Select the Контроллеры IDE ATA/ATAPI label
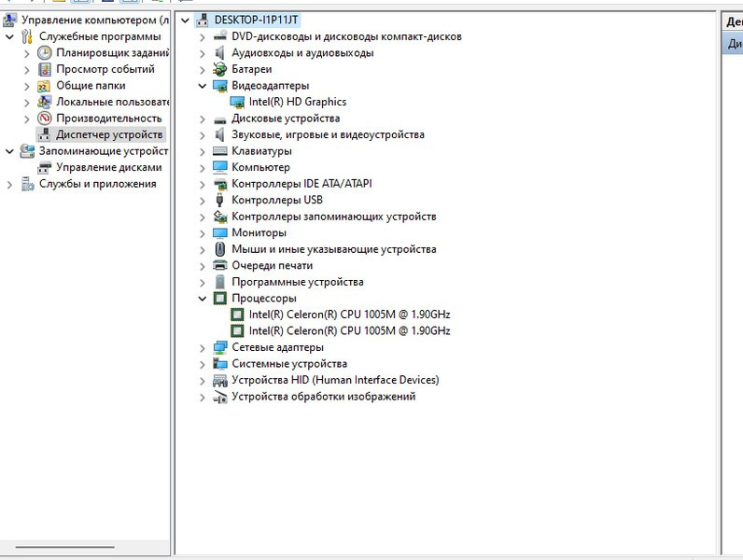Screen dimensions: 743x560 coord(301,183)
